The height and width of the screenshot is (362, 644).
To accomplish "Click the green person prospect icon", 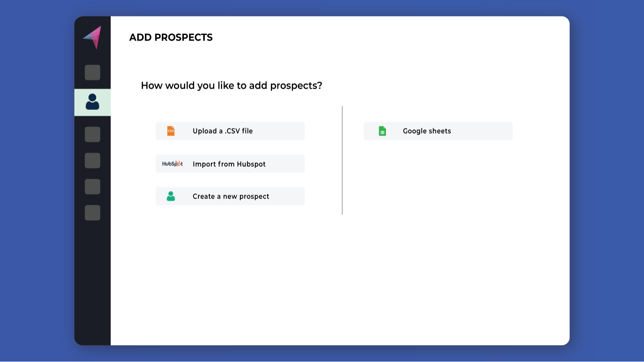I will pyautogui.click(x=171, y=196).
